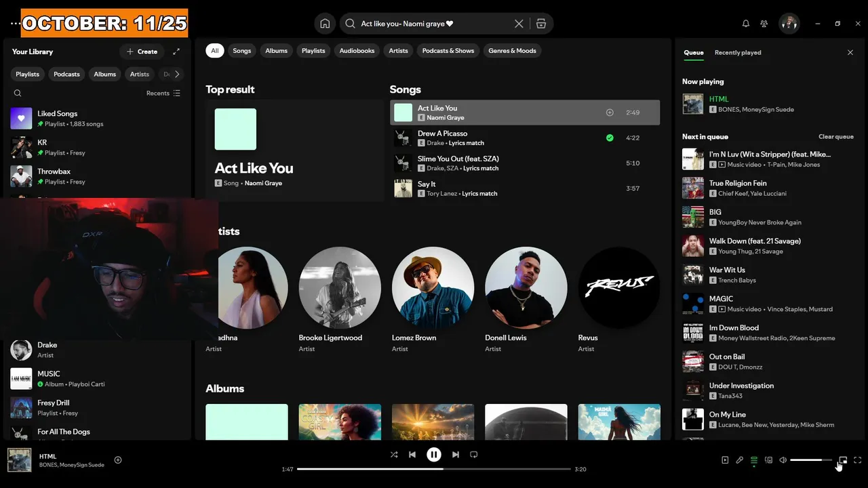Skip to previous track

pyautogui.click(x=412, y=455)
